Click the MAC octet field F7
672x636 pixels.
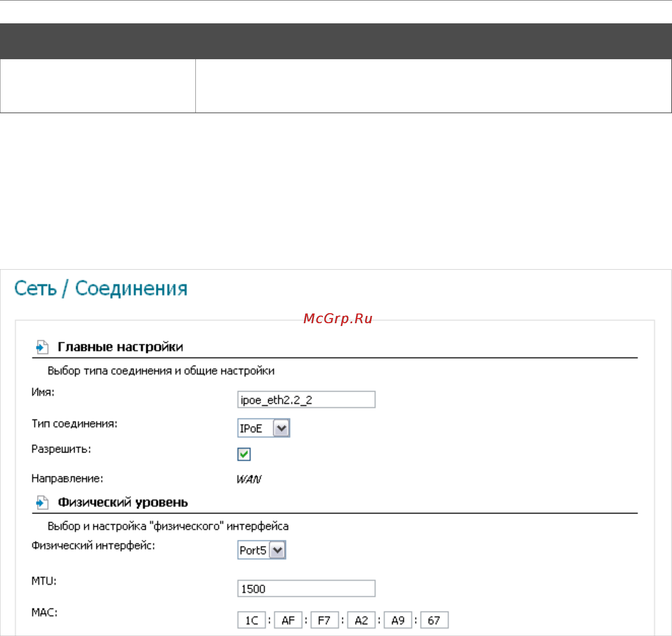point(325,620)
